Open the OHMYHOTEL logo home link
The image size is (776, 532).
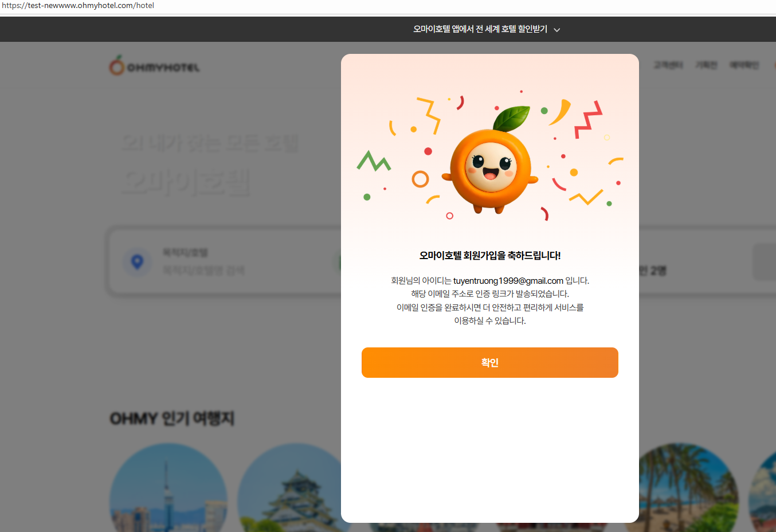155,66
